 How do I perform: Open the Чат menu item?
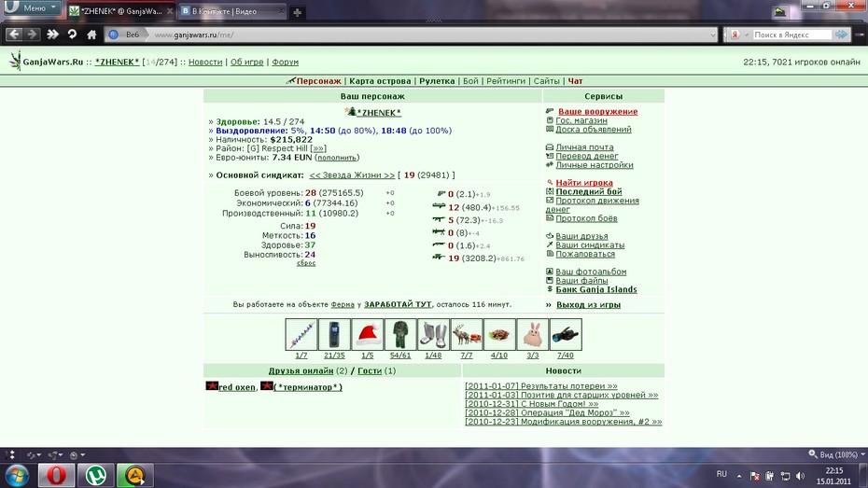pos(575,81)
